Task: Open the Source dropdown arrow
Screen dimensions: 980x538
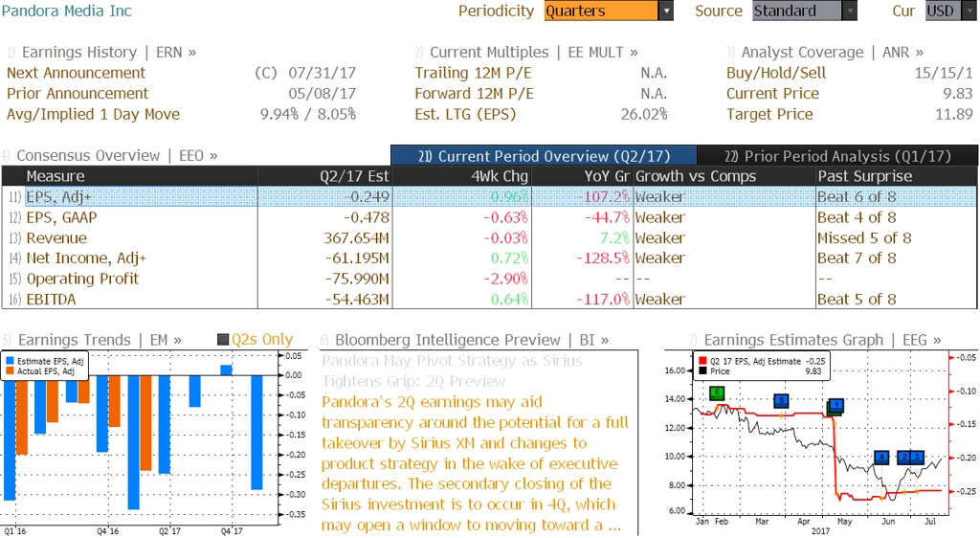Action: pyautogui.click(x=850, y=11)
